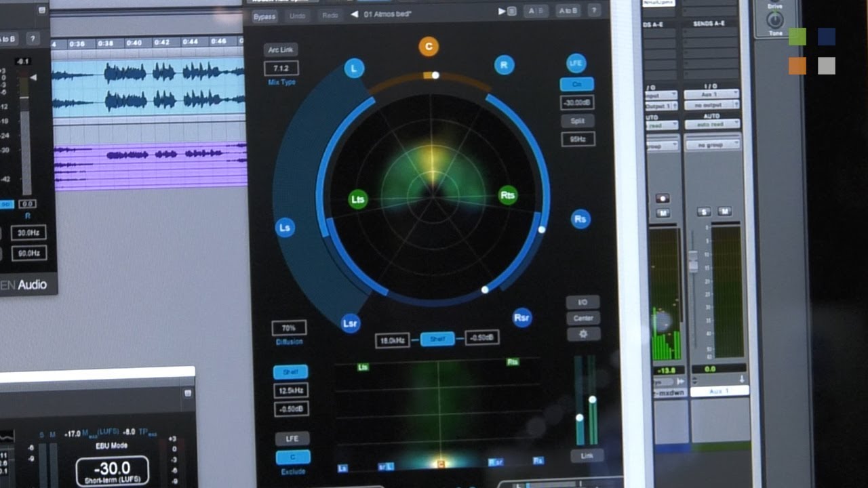This screenshot has width=868, height=488.
Task: Go to previous preset with left arrow
Action: [354, 14]
